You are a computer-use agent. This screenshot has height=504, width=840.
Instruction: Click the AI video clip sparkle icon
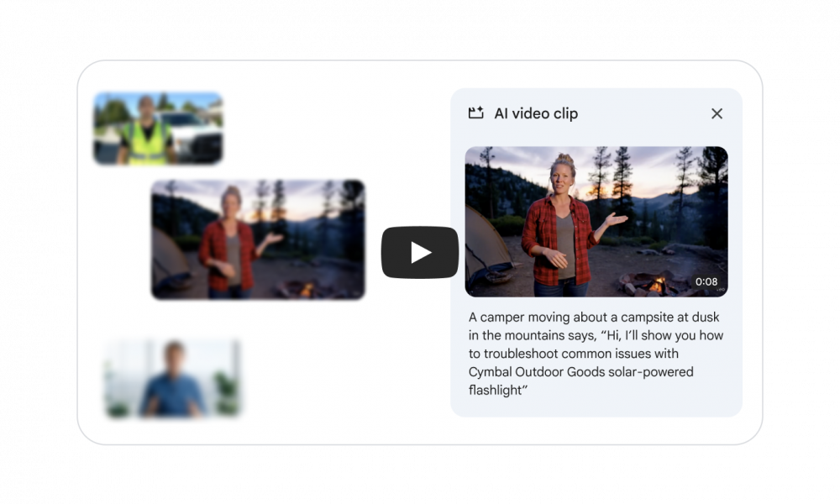475,113
